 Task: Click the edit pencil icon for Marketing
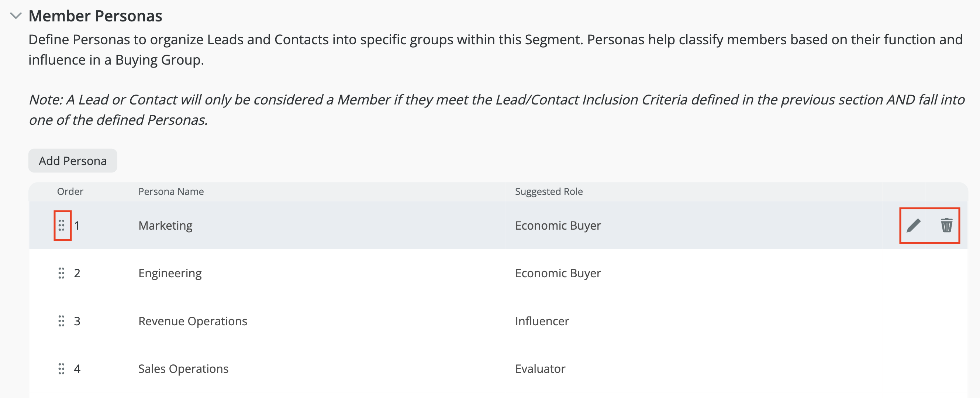coord(914,225)
